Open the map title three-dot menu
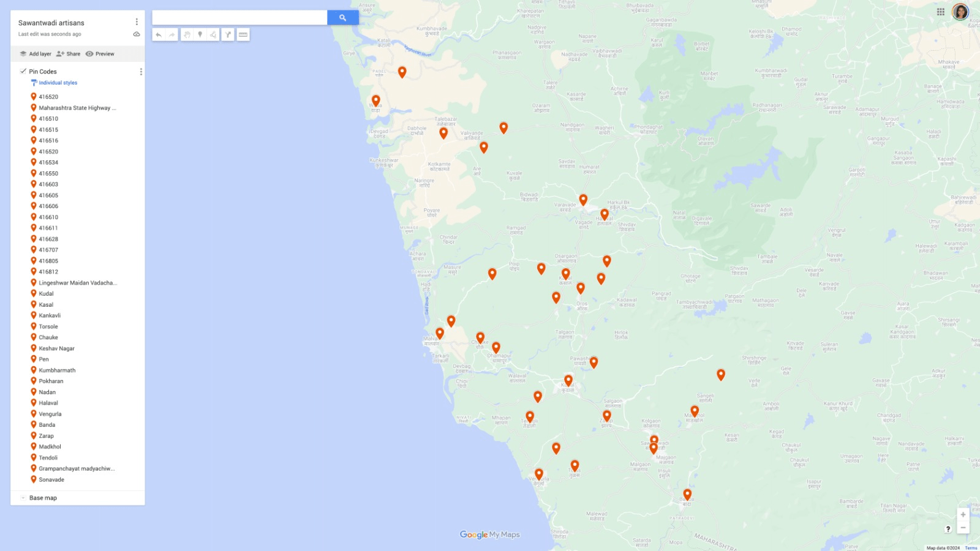The image size is (980, 551). pyautogui.click(x=137, y=22)
